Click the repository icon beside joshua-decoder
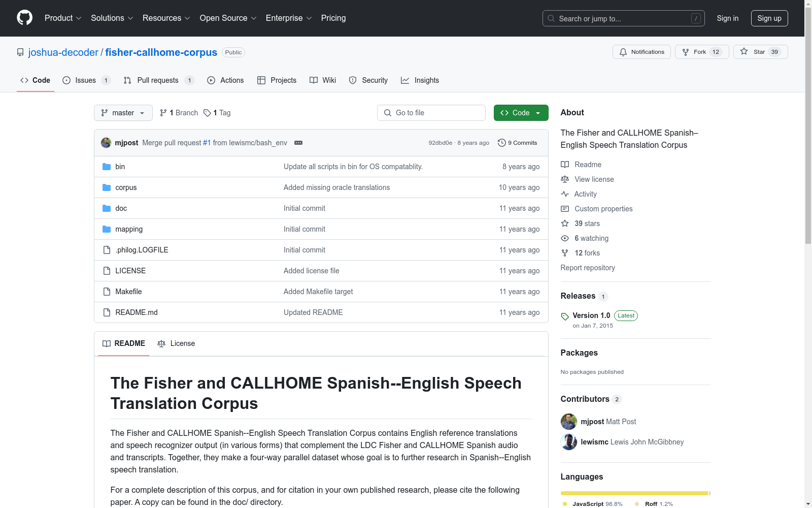The image size is (812, 508). [x=20, y=52]
